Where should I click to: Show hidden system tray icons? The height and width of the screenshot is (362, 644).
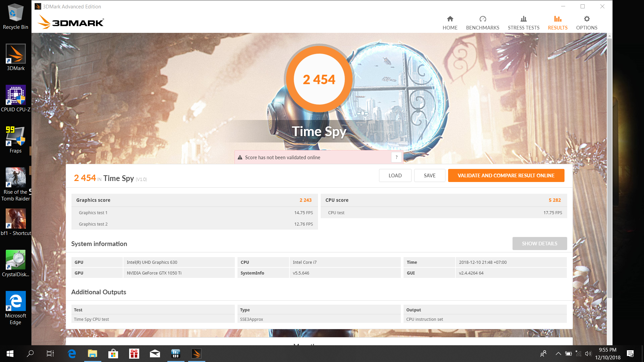558,354
